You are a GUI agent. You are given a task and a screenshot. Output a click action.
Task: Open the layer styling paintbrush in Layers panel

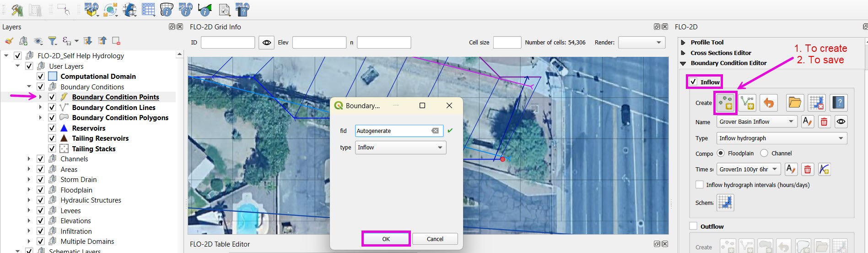(x=9, y=41)
